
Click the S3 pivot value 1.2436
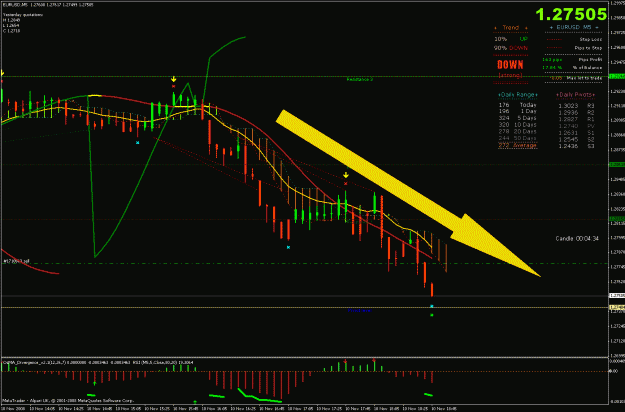(568, 146)
